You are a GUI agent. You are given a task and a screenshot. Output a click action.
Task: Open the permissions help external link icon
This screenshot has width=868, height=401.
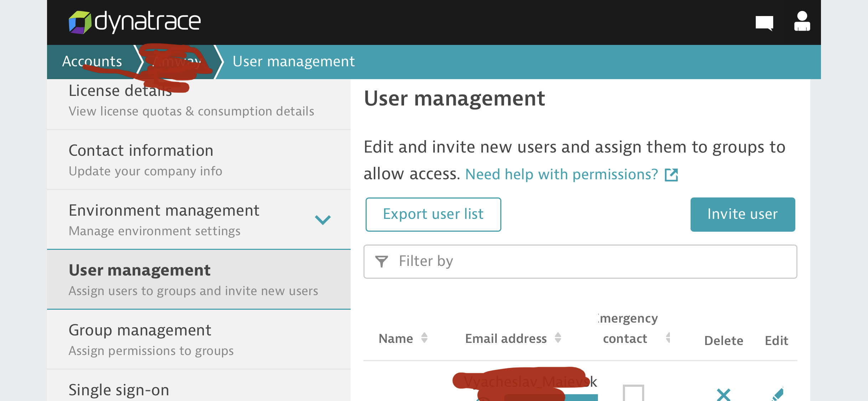point(671,175)
